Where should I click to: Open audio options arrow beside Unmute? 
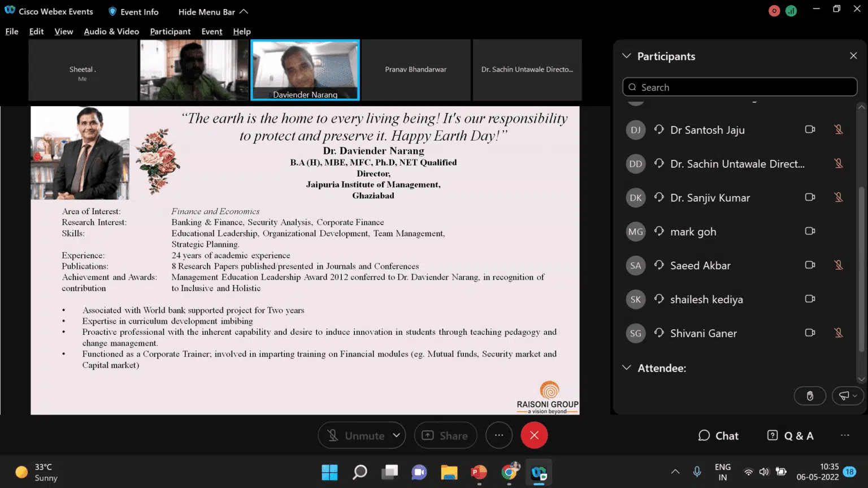397,435
